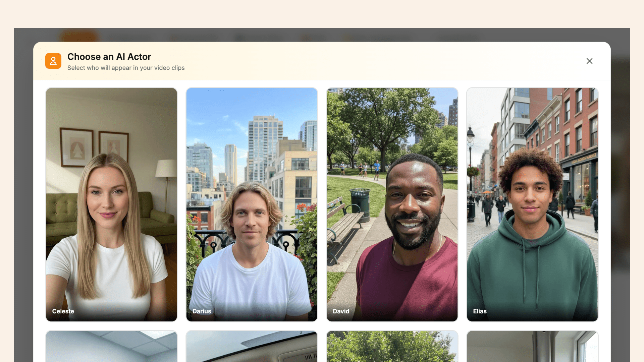Close the Choose an AI Actor dialog

[x=589, y=61]
